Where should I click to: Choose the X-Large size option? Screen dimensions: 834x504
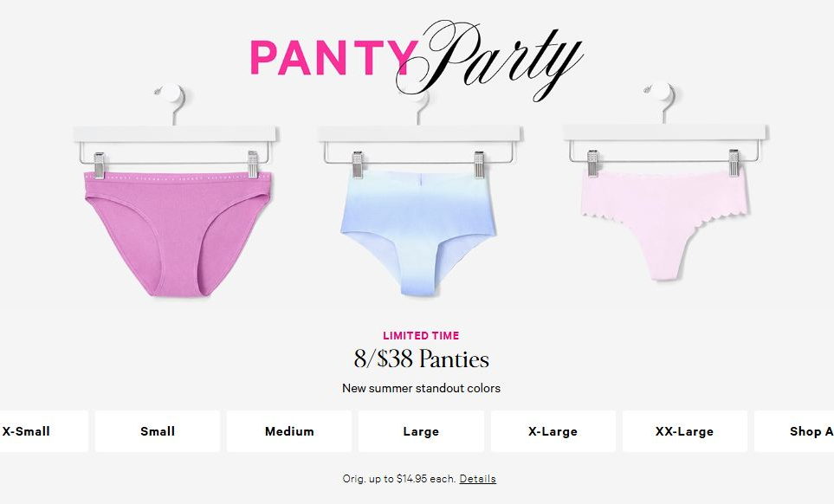(x=553, y=431)
